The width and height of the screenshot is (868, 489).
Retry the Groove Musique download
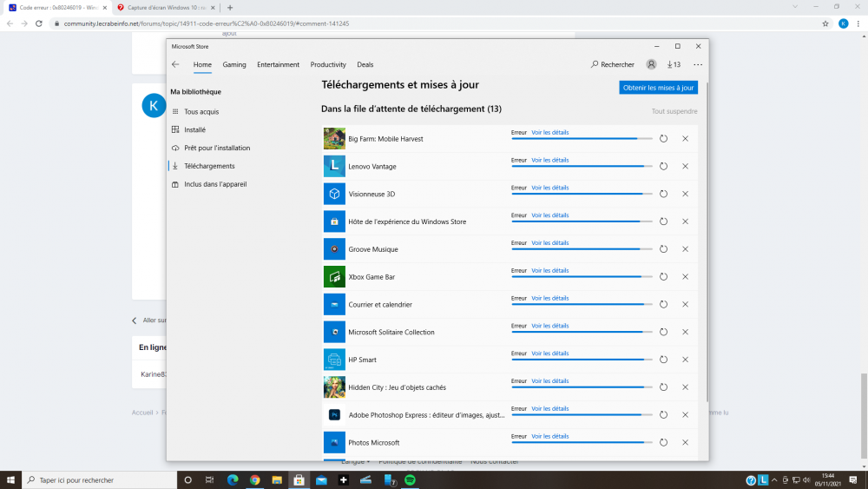point(663,249)
